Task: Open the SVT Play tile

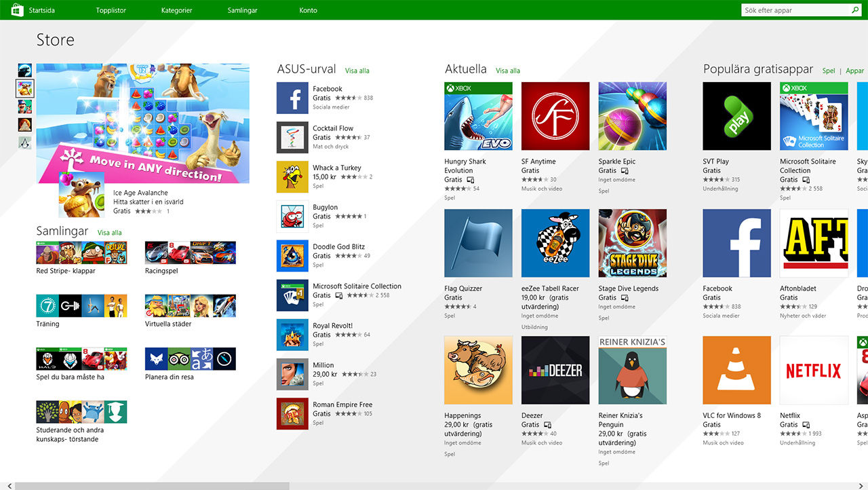Action: pyautogui.click(x=736, y=115)
